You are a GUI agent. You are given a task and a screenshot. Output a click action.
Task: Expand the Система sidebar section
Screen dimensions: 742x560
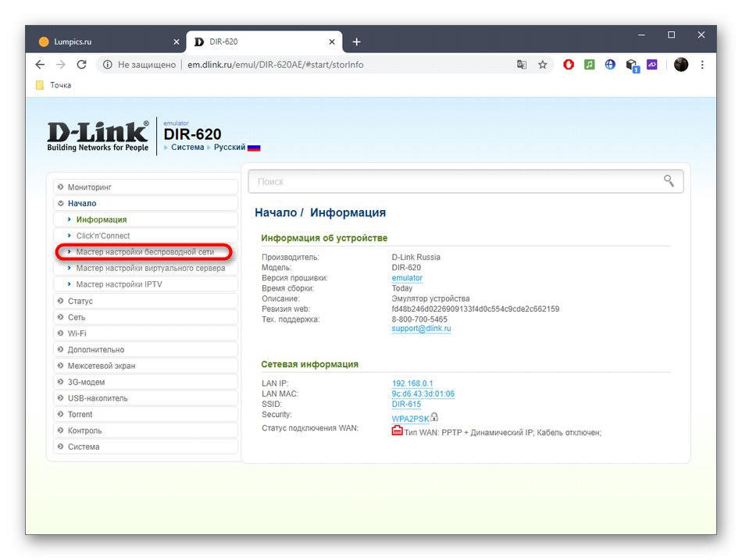[145, 447]
